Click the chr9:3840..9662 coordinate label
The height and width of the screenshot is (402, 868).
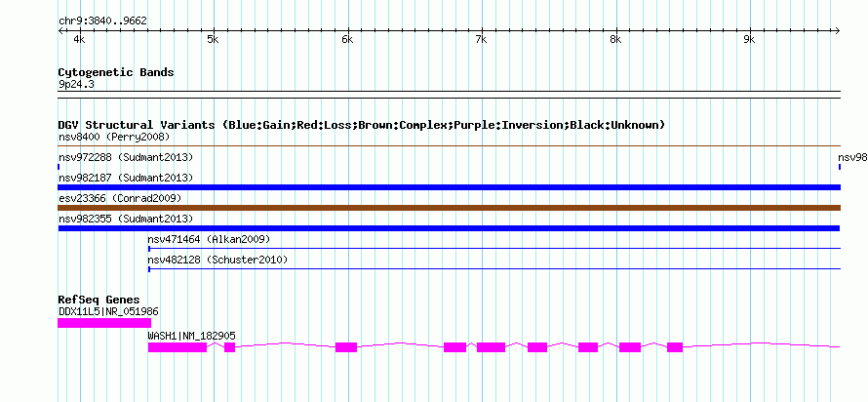pos(102,20)
